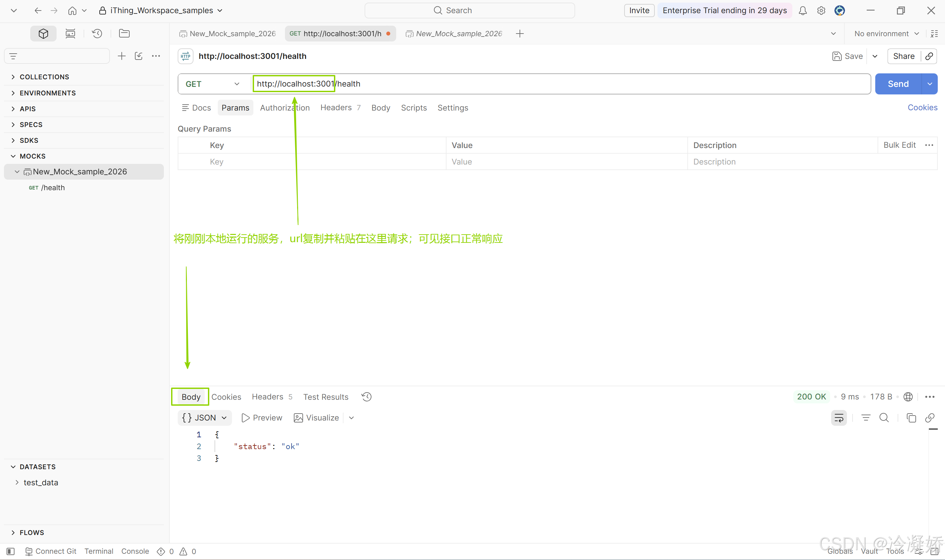This screenshot has height=560, width=945.
Task: Open the environments/runner sidebar icon
Action: [70, 34]
